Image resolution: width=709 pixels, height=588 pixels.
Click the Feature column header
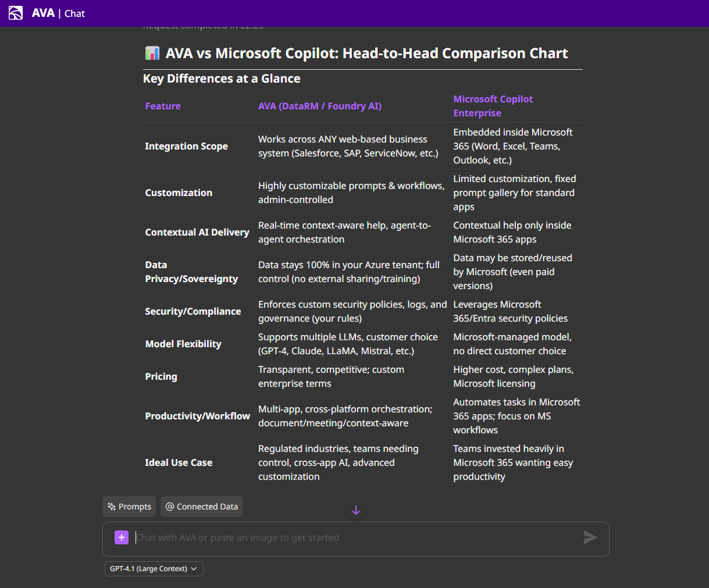tap(163, 106)
